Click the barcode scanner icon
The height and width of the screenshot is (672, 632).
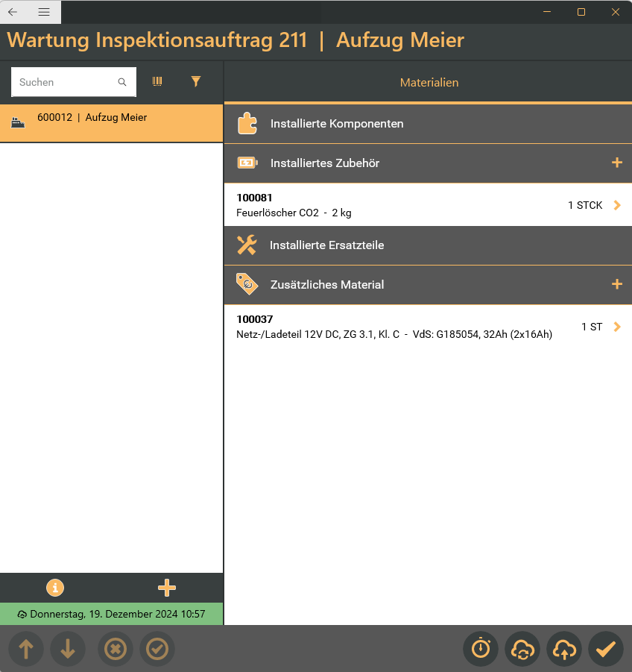(157, 82)
